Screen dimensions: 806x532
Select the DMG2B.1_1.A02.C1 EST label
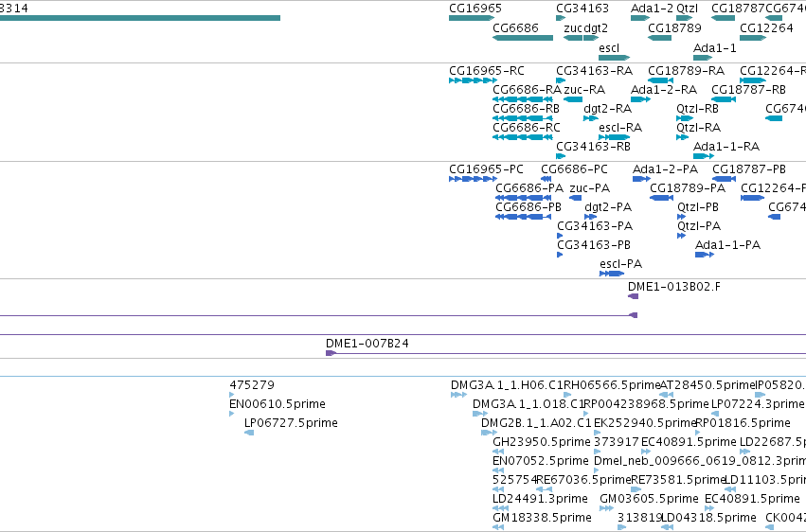537,423
